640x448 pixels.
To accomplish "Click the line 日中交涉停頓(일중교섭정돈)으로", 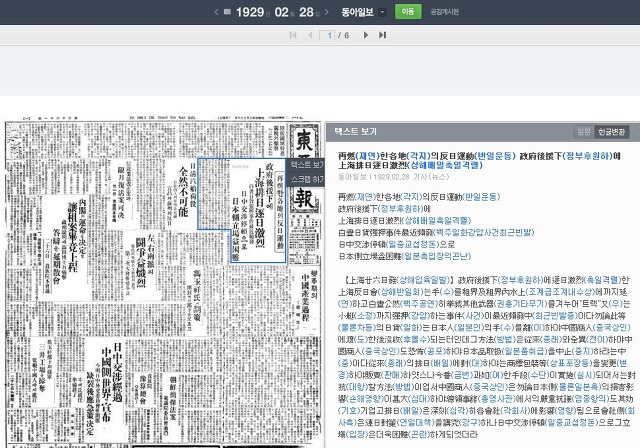I will pyautogui.click(x=396, y=244).
